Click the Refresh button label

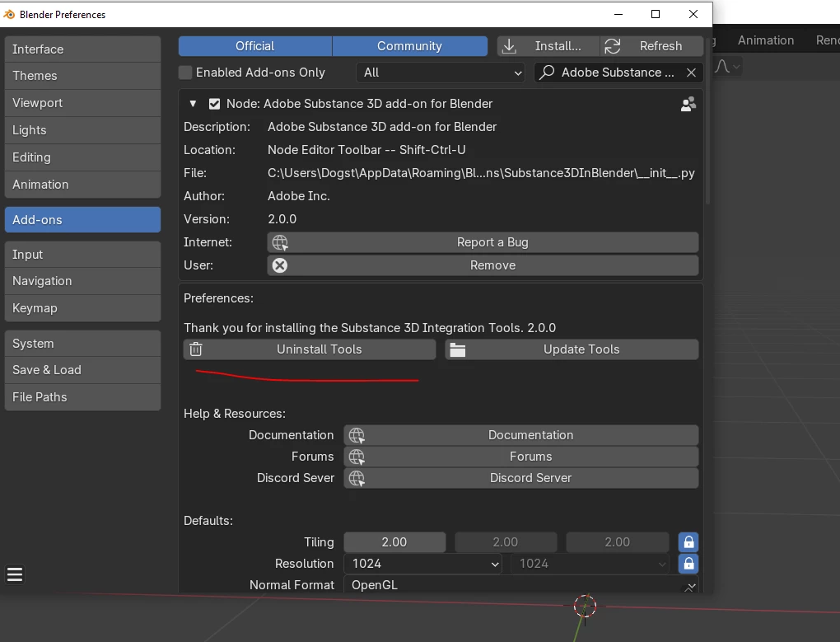coord(660,46)
